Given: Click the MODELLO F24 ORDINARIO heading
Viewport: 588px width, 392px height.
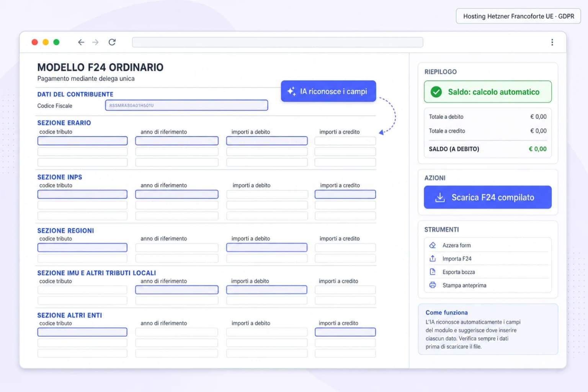Looking at the screenshot, I should coord(100,67).
